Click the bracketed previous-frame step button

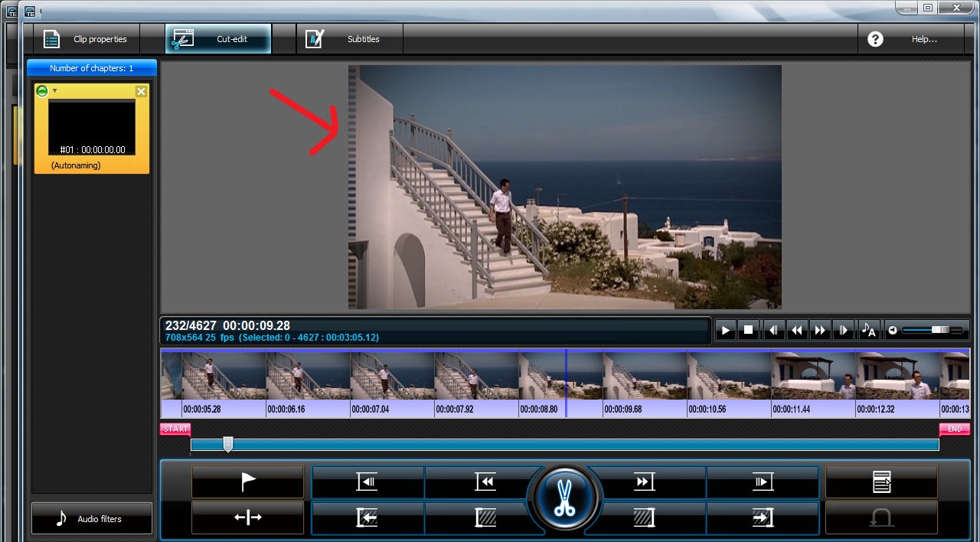[368, 482]
